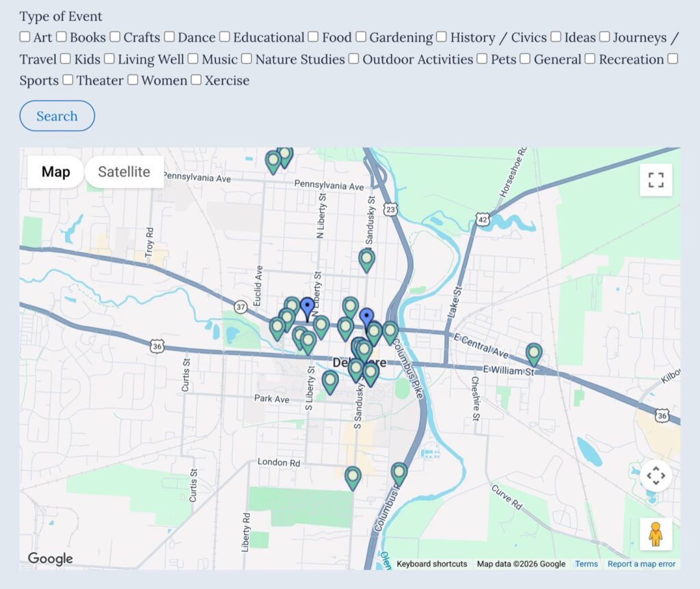Click the Search button

click(x=57, y=116)
